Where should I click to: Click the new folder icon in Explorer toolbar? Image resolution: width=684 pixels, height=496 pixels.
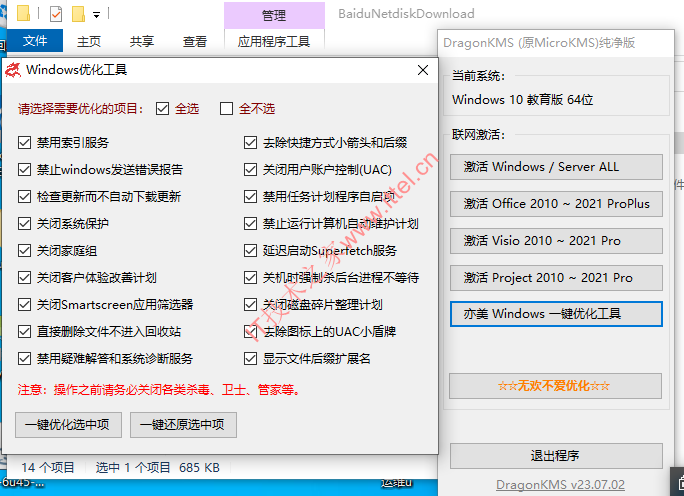point(79,14)
